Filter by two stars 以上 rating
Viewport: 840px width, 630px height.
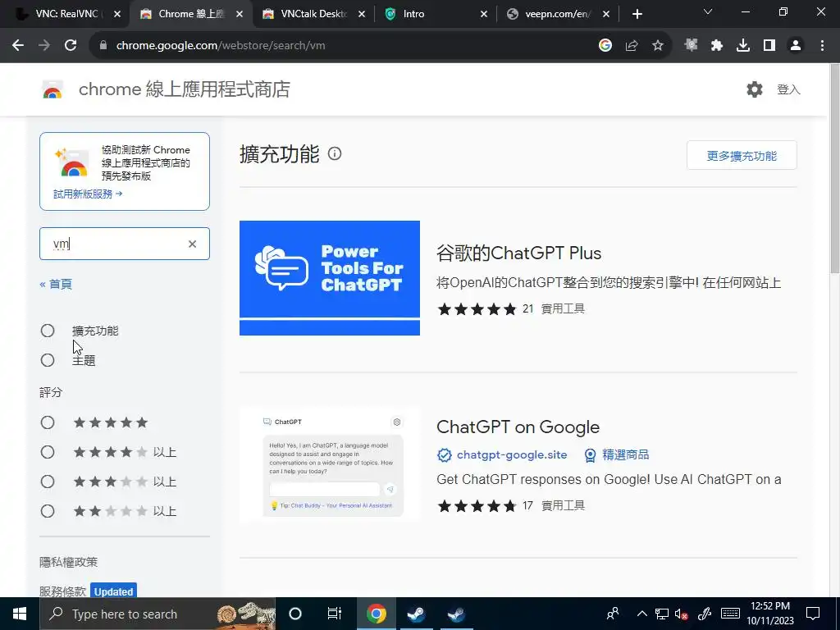[x=48, y=511]
